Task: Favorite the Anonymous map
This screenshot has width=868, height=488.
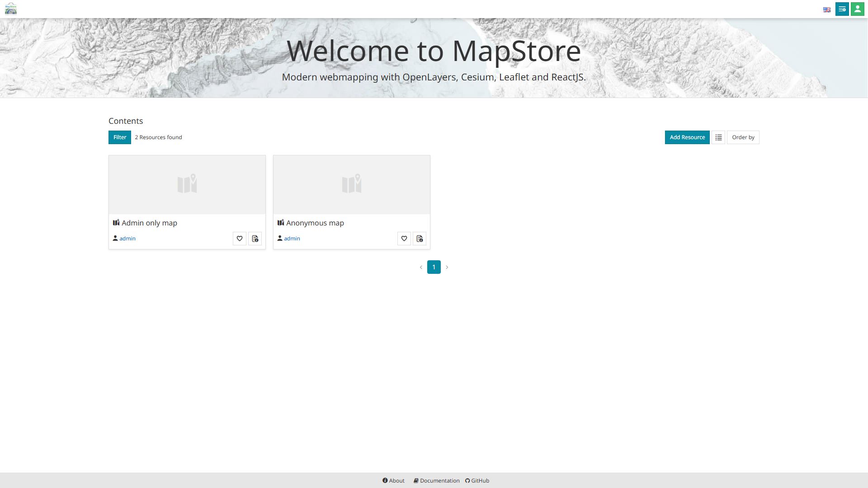Action: (x=404, y=239)
